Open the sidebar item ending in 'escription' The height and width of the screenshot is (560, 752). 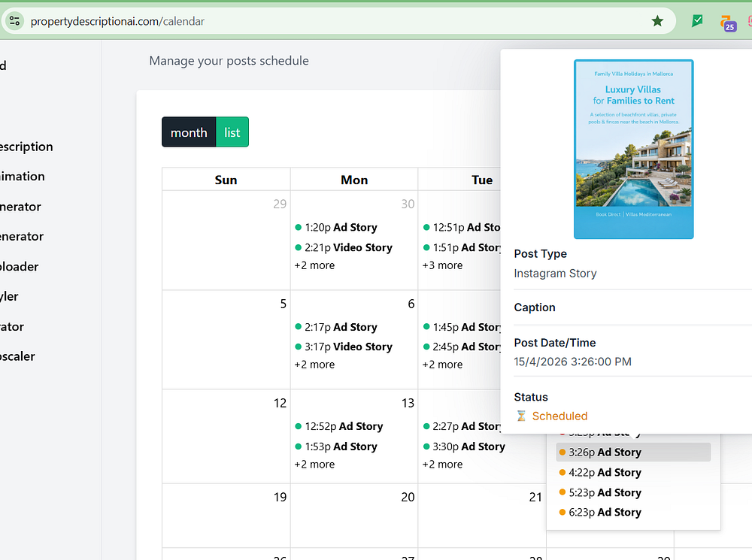26,147
